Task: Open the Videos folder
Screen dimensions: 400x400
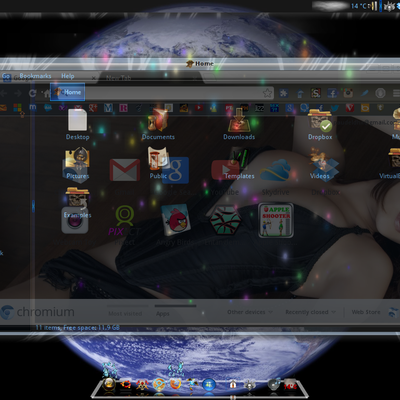Action: (x=320, y=163)
